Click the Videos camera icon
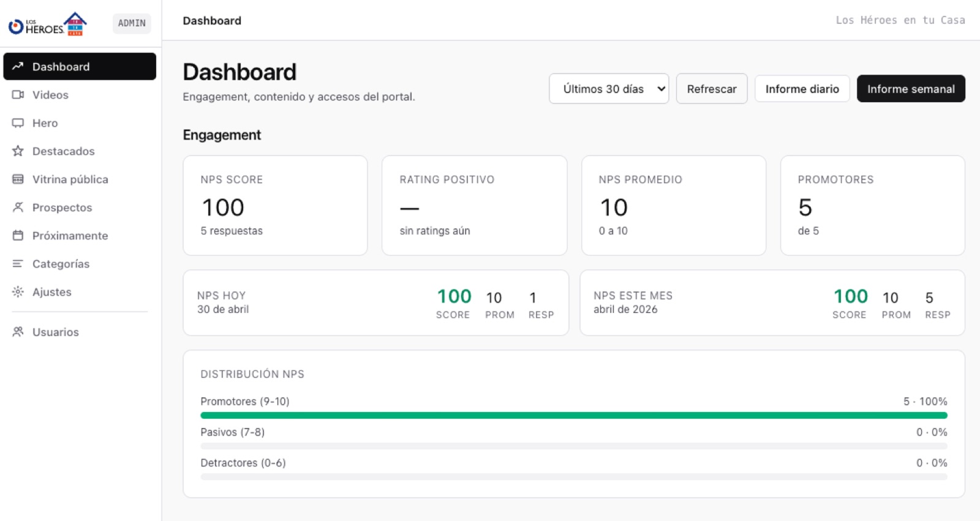980x521 pixels. [18, 94]
